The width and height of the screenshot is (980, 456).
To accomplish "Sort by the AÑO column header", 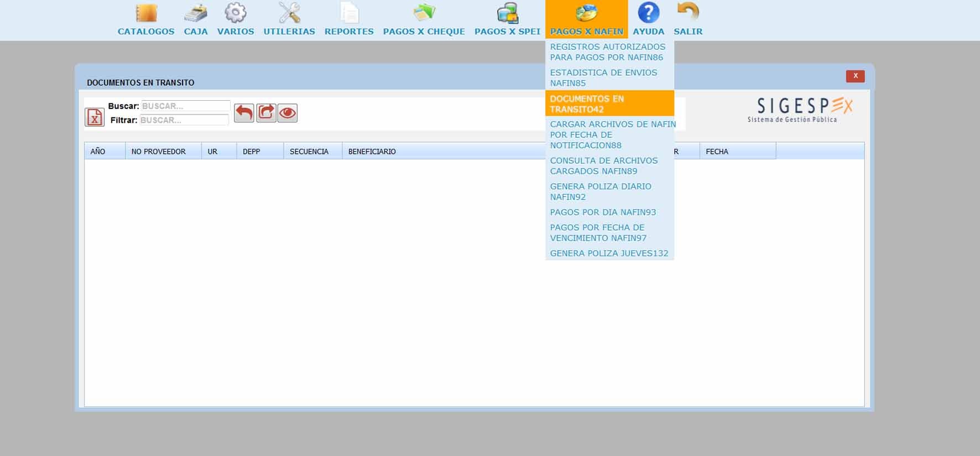I will [x=105, y=151].
